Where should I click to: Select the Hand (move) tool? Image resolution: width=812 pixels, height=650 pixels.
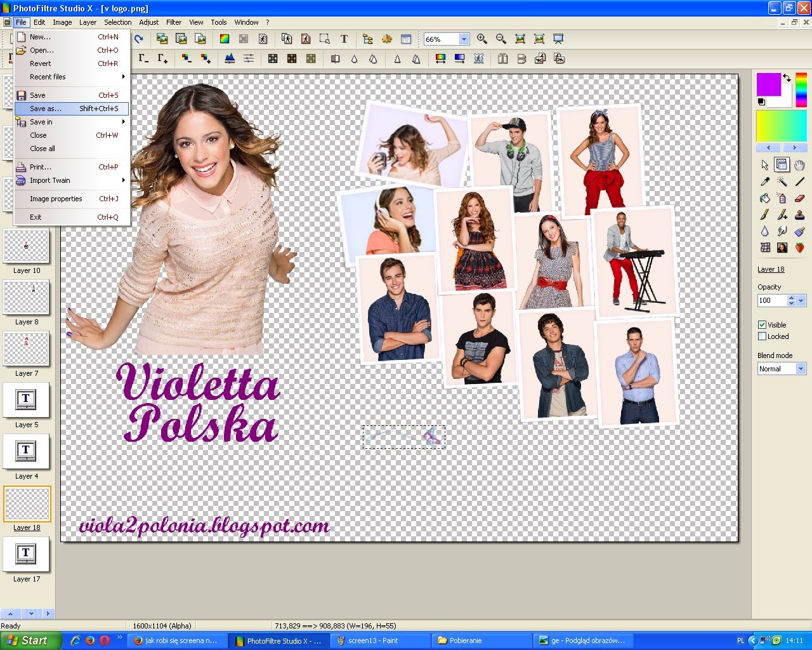(x=799, y=164)
